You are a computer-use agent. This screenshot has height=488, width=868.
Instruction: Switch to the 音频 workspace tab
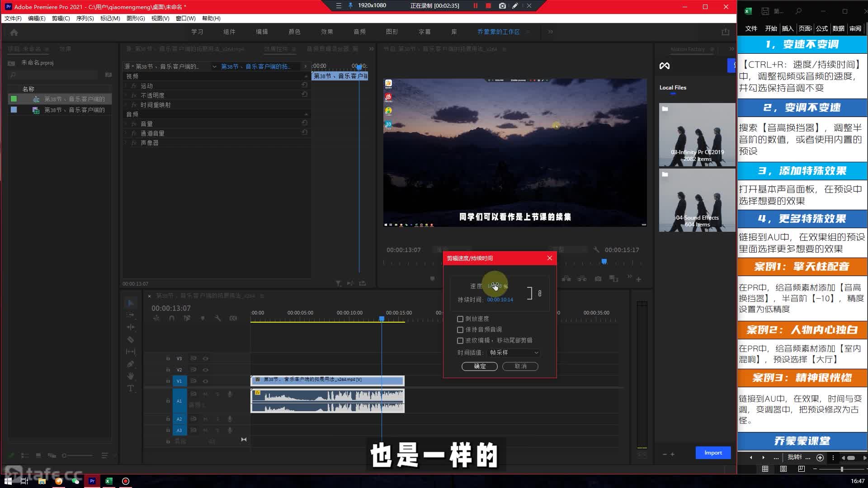point(359,32)
